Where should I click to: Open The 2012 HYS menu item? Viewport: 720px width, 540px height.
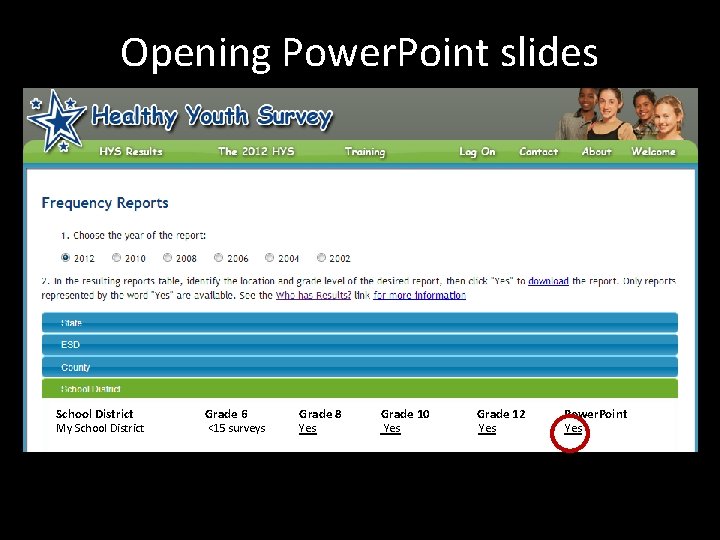tap(256, 152)
